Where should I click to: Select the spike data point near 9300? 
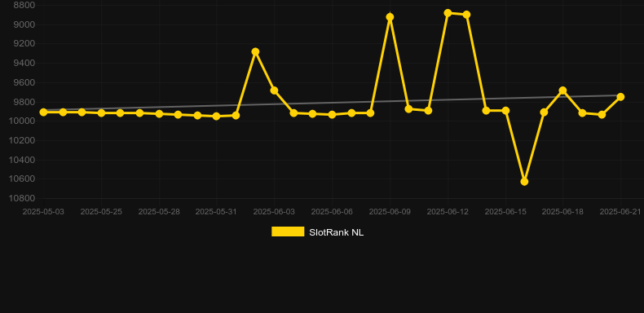255,51
